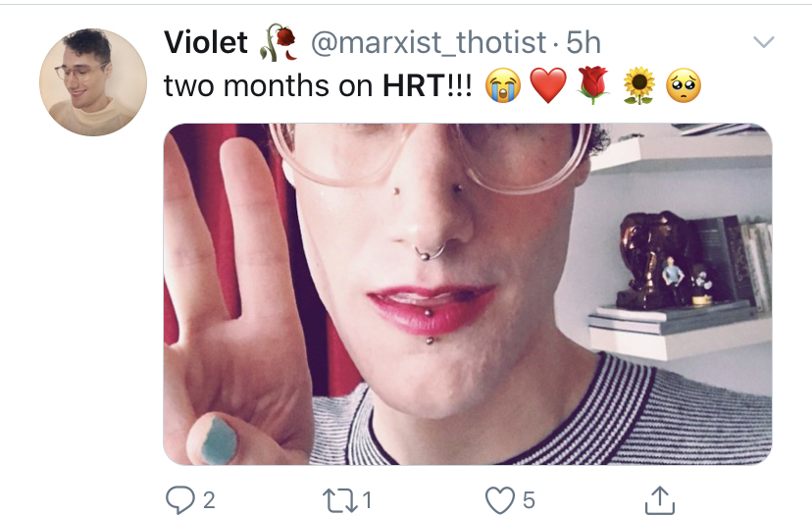Open the share tweet icon
Screen dimensions: 812x516
(660, 500)
